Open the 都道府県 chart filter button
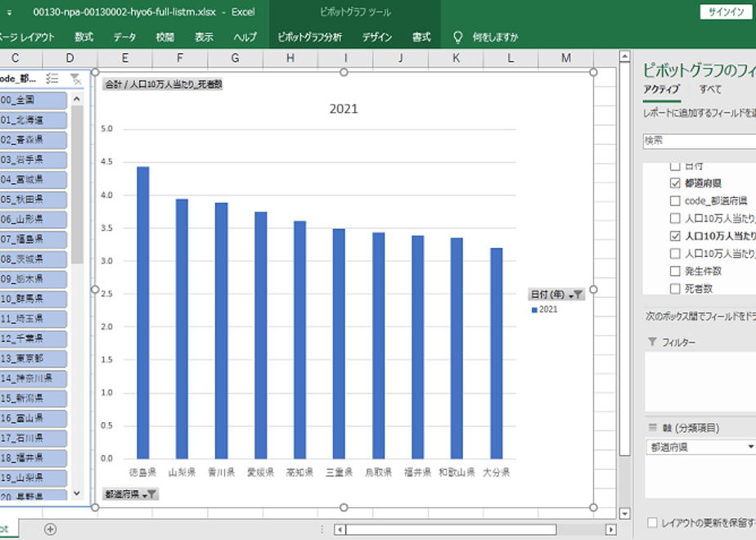The width and height of the screenshot is (756, 540). click(x=131, y=493)
